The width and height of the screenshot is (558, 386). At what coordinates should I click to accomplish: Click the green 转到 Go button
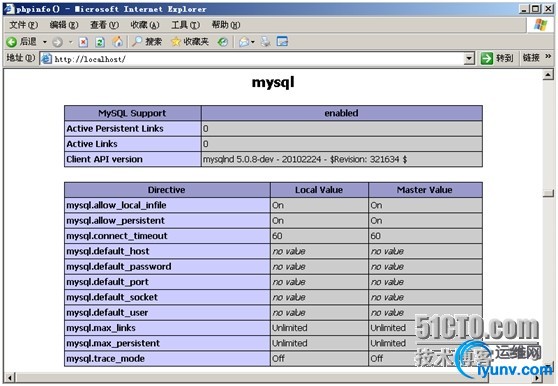(497, 58)
